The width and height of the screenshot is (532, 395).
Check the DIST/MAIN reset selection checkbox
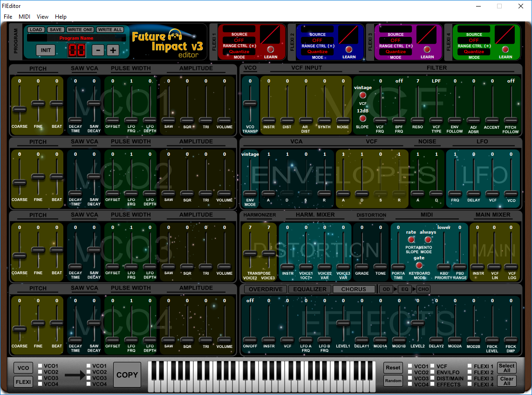(x=433, y=378)
